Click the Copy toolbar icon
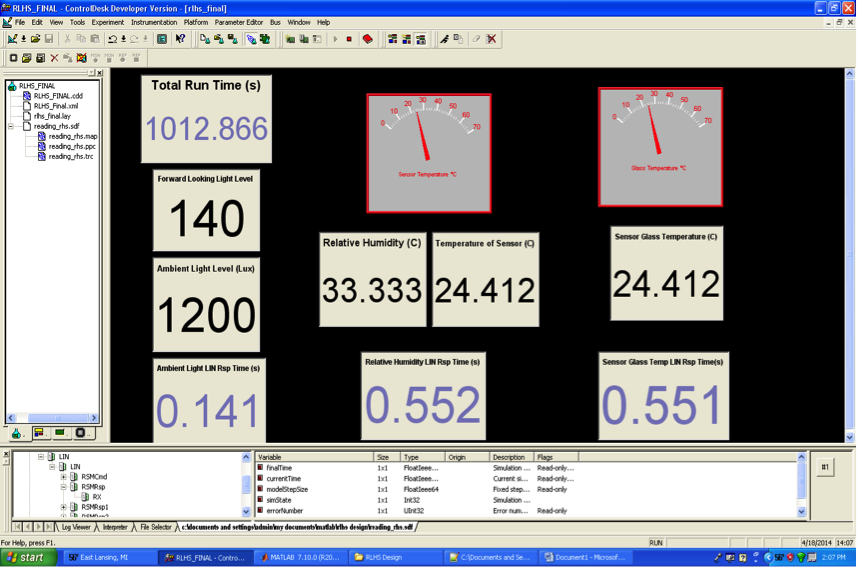This screenshot has height=567, width=857. pyautogui.click(x=81, y=39)
